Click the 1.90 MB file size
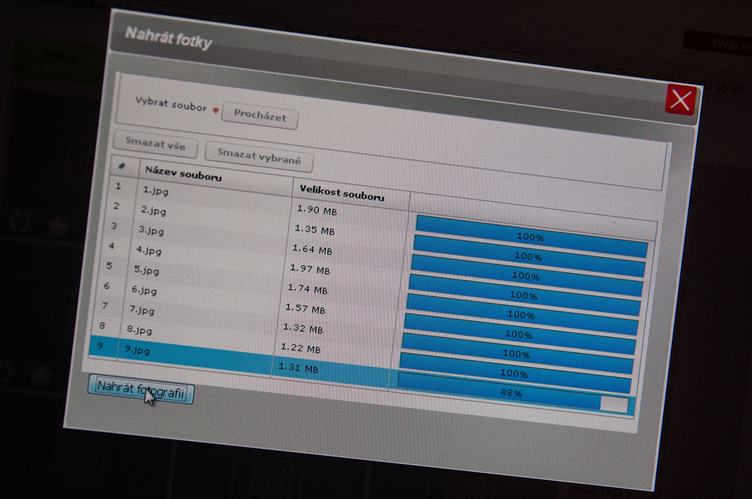This screenshot has height=499, width=752. coord(317,210)
